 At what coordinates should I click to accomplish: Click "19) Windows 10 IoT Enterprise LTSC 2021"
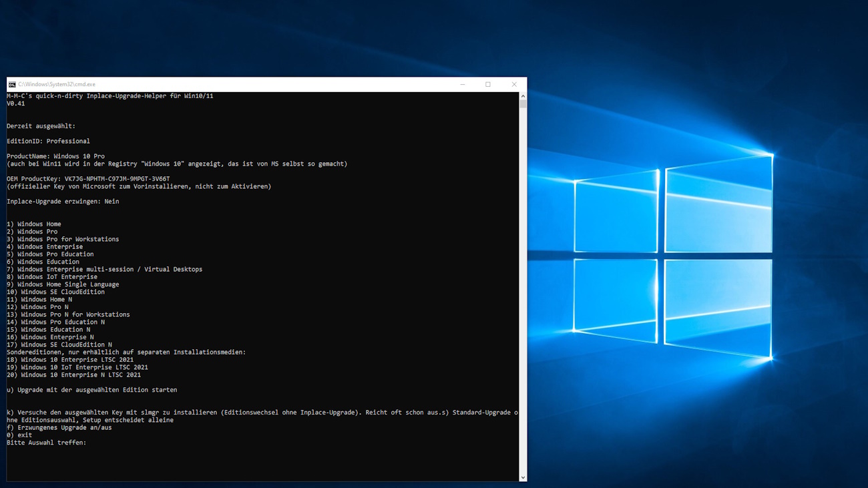coord(77,367)
